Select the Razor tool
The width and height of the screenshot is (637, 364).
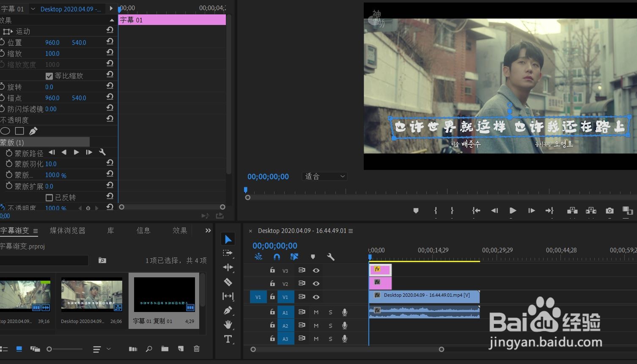coord(228,282)
